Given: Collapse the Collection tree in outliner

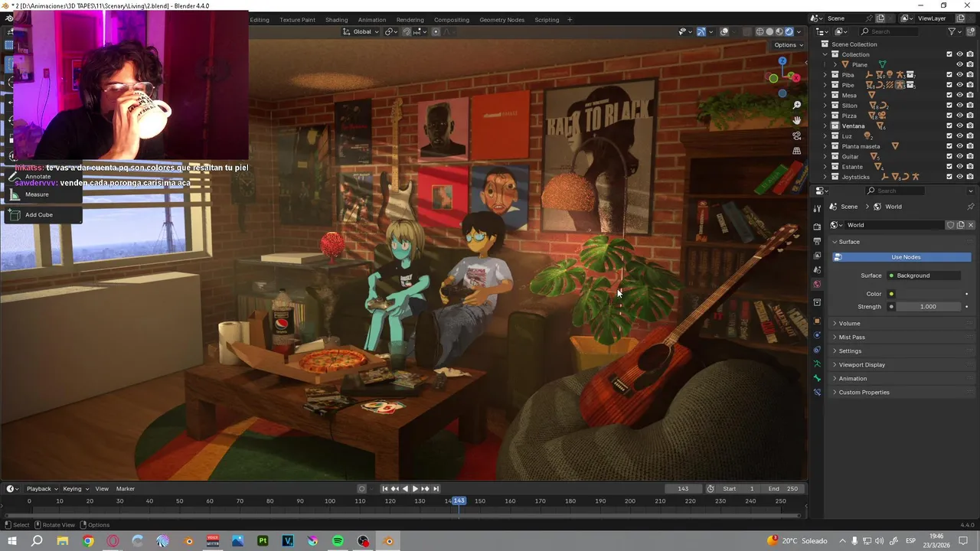Looking at the screenshot, I should tap(825, 54).
